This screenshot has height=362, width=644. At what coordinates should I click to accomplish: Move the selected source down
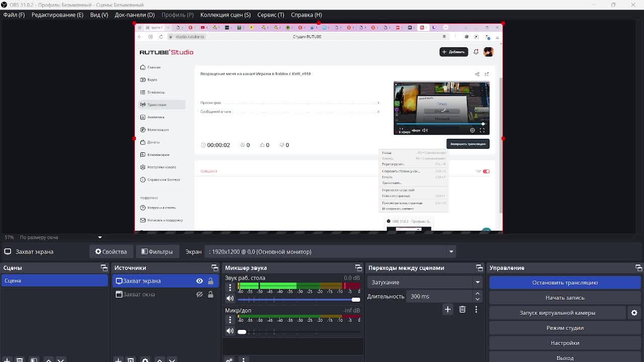(172, 360)
